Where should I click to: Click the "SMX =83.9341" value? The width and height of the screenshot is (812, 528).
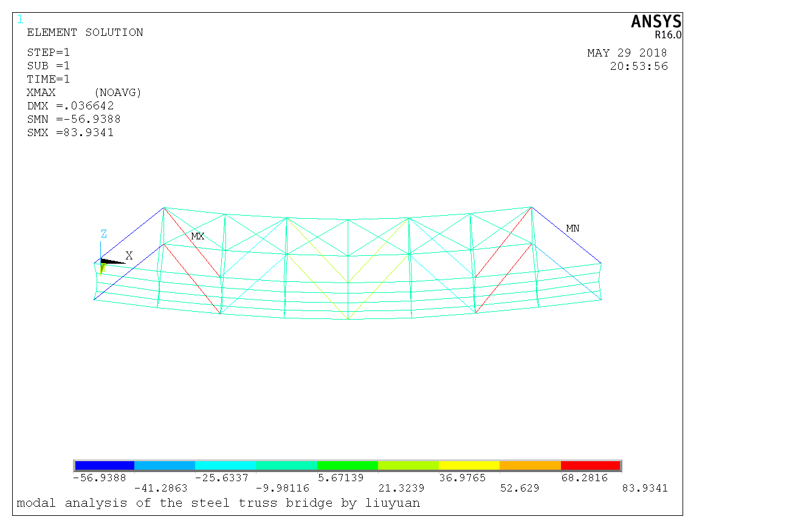click(71, 132)
